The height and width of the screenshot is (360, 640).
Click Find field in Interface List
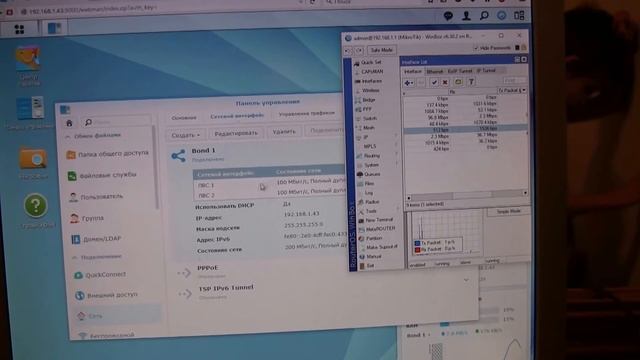click(514, 81)
